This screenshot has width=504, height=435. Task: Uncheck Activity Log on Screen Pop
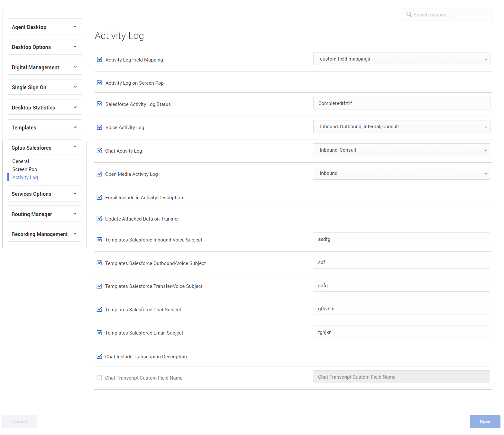pos(100,83)
